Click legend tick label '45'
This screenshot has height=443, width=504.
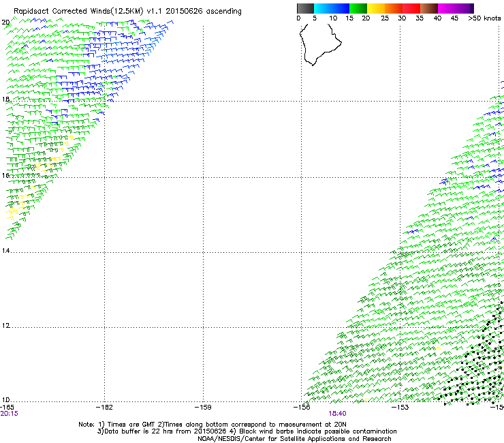[454, 18]
